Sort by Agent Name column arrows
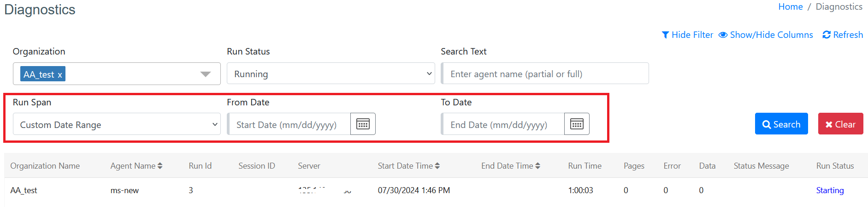 click(x=160, y=166)
